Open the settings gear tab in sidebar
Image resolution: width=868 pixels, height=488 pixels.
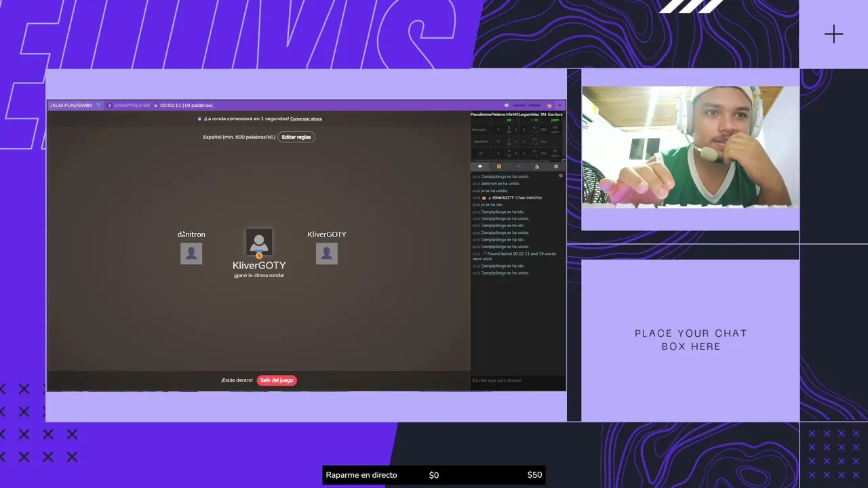point(556,166)
